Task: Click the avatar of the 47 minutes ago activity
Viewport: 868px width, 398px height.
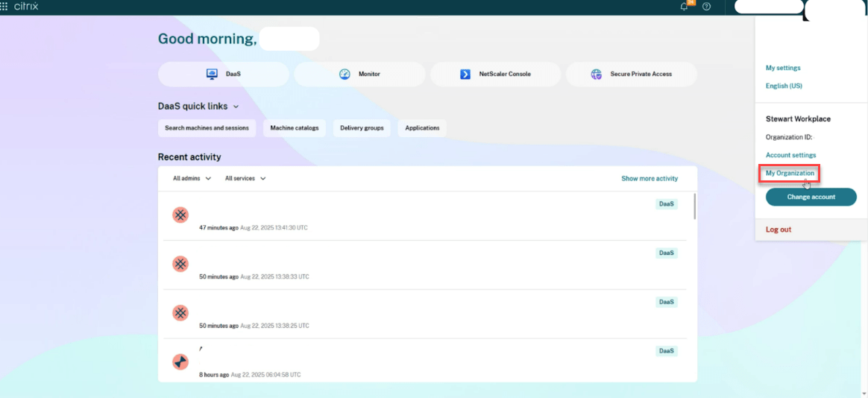Action: tap(180, 215)
